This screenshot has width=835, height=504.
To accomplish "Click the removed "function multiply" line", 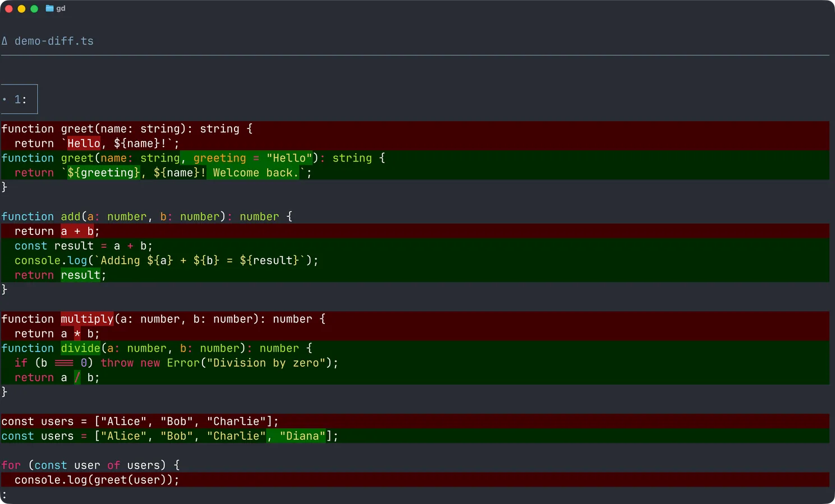I will point(415,318).
